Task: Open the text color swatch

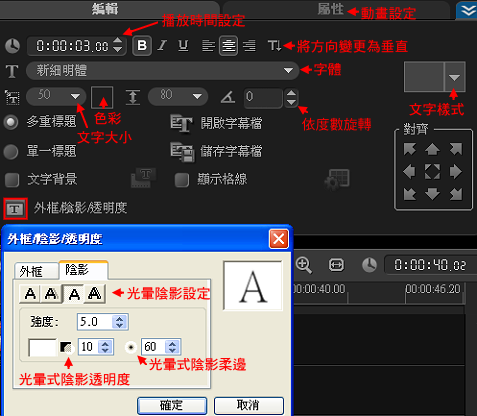Action: [x=102, y=97]
